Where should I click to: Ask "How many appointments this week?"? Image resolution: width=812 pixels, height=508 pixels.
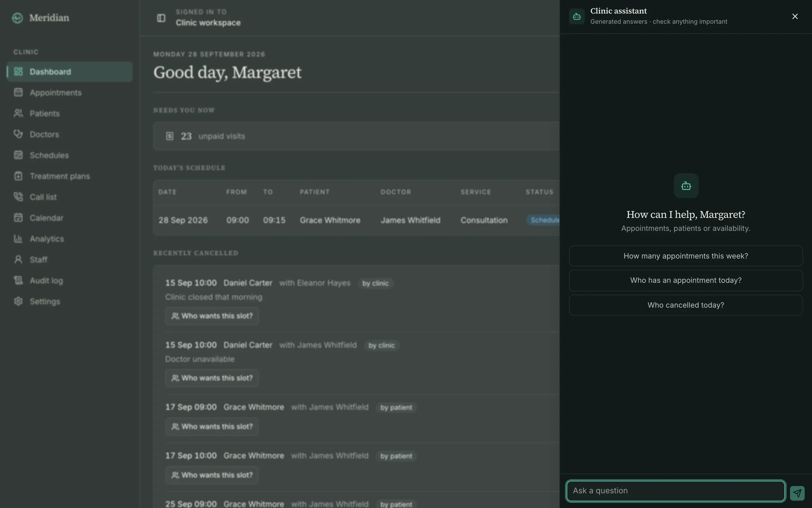(686, 256)
